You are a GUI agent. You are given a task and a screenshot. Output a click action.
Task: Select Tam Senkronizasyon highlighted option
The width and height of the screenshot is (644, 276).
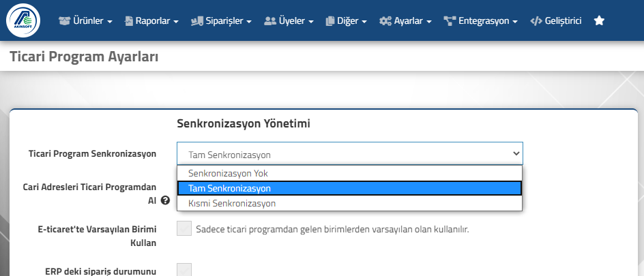point(349,188)
